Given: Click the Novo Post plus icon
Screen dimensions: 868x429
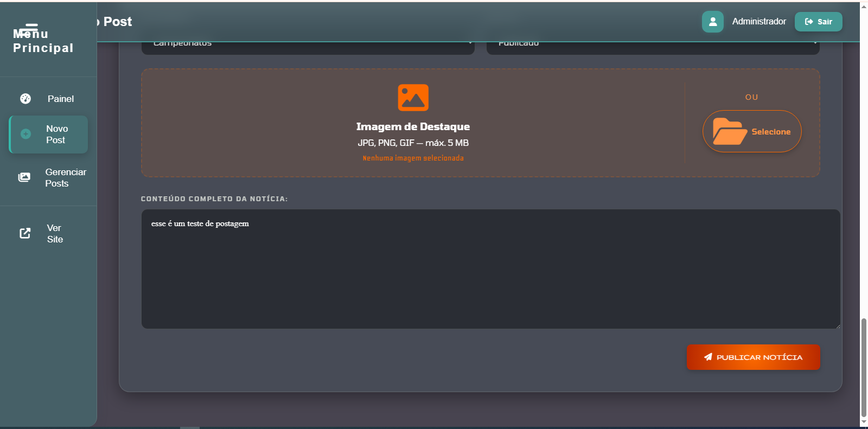Looking at the screenshot, I should click(x=25, y=134).
